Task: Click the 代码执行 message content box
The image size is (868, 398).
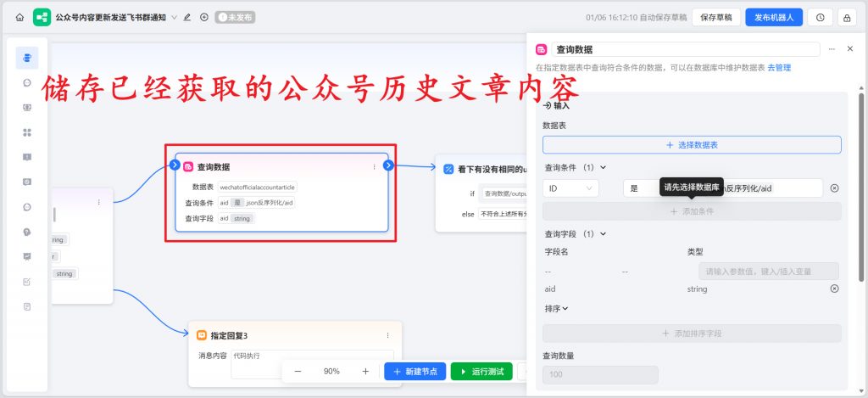Action: pos(312,364)
